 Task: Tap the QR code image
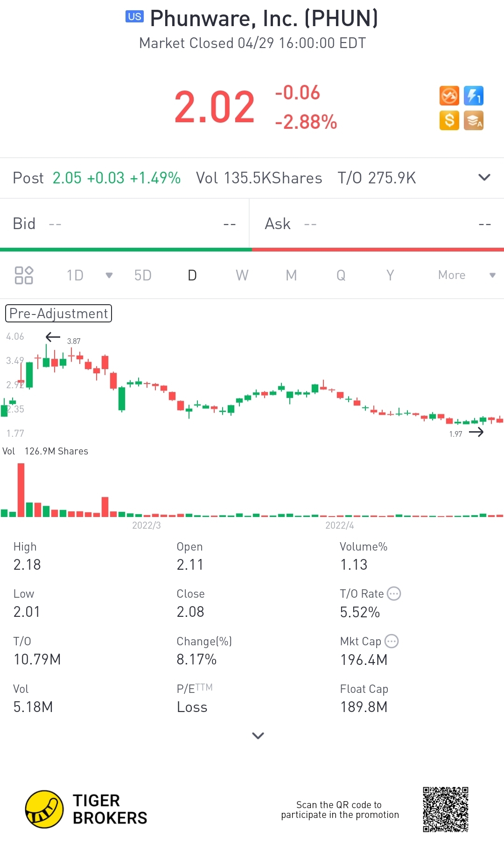pyautogui.click(x=446, y=810)
